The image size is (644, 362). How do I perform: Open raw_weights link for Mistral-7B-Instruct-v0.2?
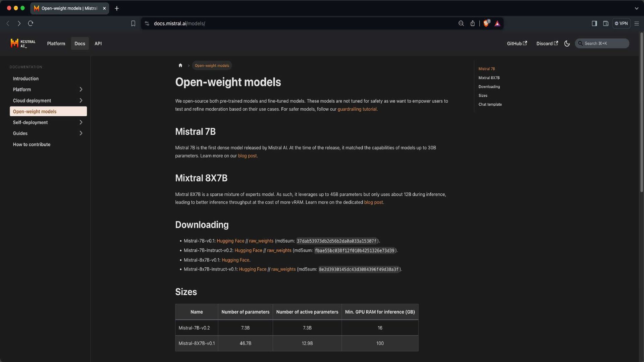[279, 250]
